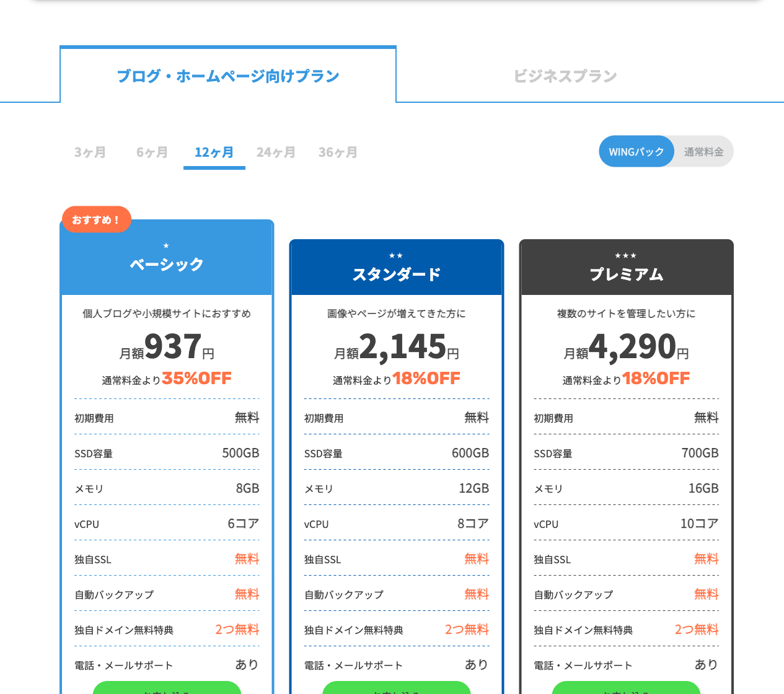
Task: Click the 16GB メモリ value
Action: coord(704,488)
